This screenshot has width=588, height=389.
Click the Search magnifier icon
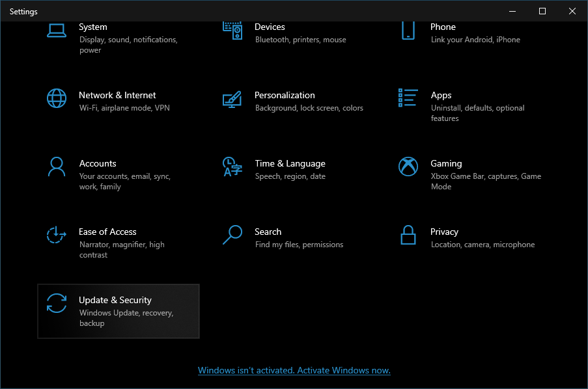pyautogui.click(x=232, y=235)
